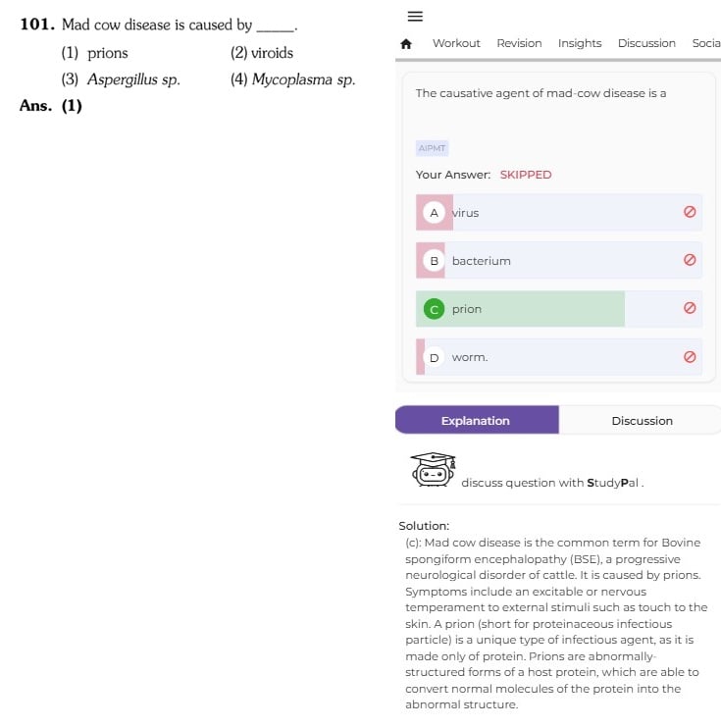Viewport: 721px width, 728px height.
Task: Switch to Discussion button beside Explanation
Action: click(x=641, y=420)
